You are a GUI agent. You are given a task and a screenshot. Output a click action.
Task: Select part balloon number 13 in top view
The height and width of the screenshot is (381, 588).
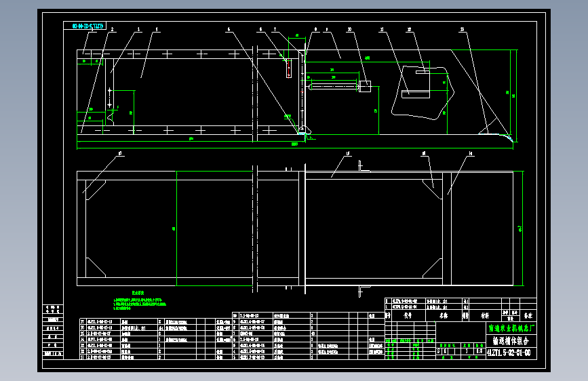pos(462,29)
